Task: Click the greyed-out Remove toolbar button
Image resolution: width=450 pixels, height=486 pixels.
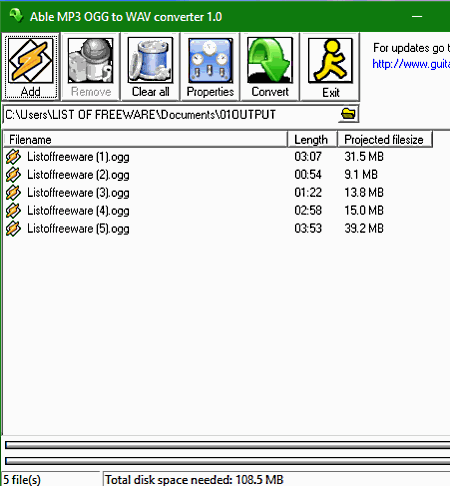Action: click(x=91, y=66)
